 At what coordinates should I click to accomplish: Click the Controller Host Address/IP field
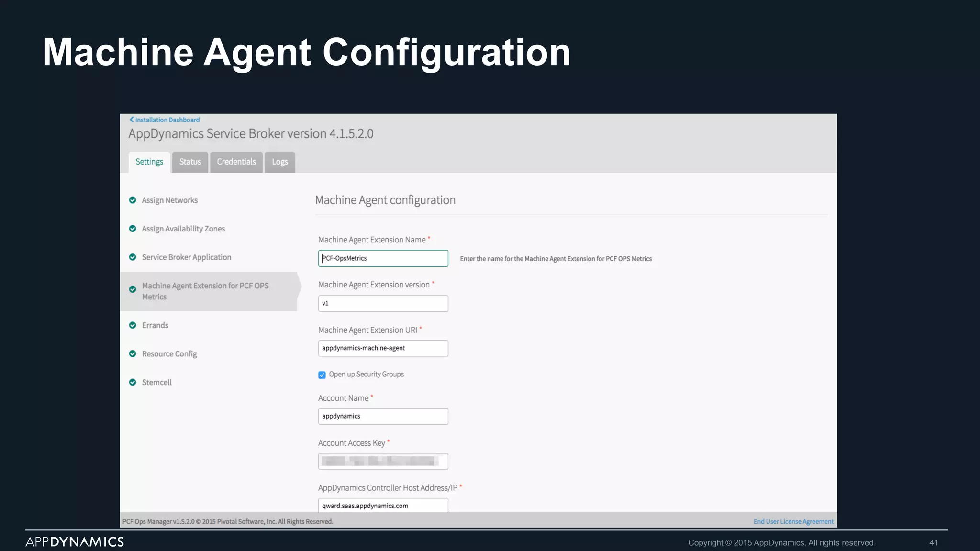[383, 505]
